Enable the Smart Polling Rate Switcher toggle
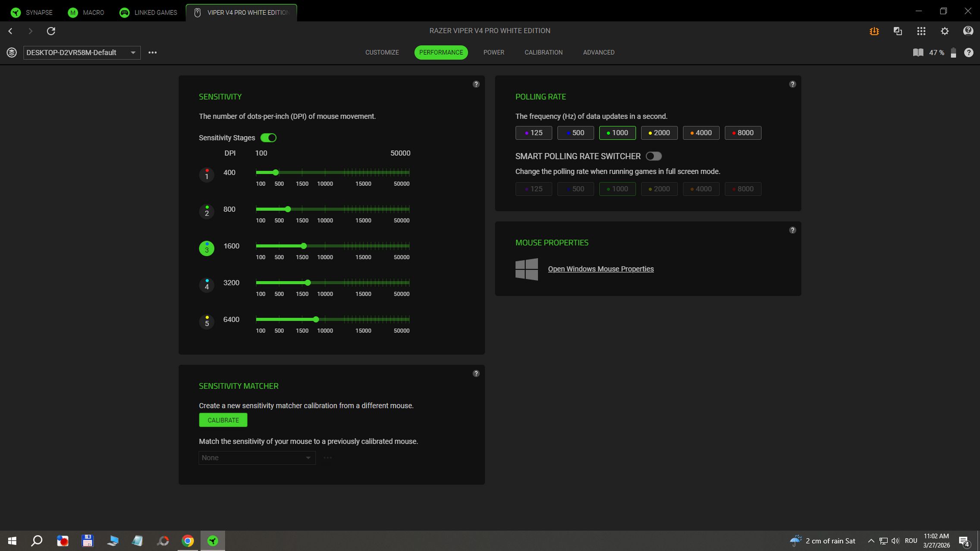Viewport: 980px width, 551px height. (653, 157)
